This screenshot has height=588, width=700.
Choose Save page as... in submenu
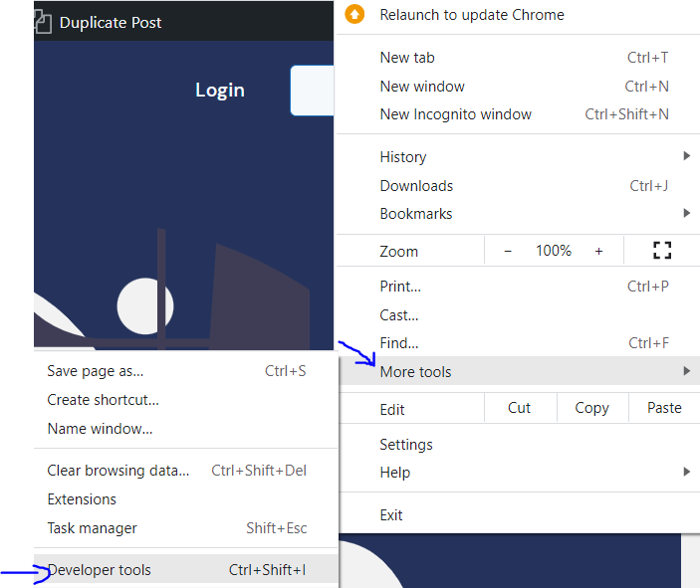186,371
